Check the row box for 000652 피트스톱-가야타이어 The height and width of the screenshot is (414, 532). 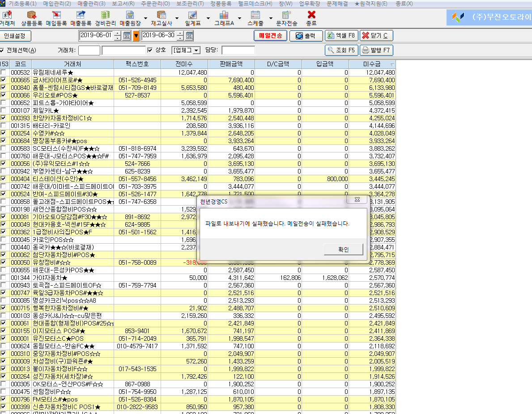[4, 103]
